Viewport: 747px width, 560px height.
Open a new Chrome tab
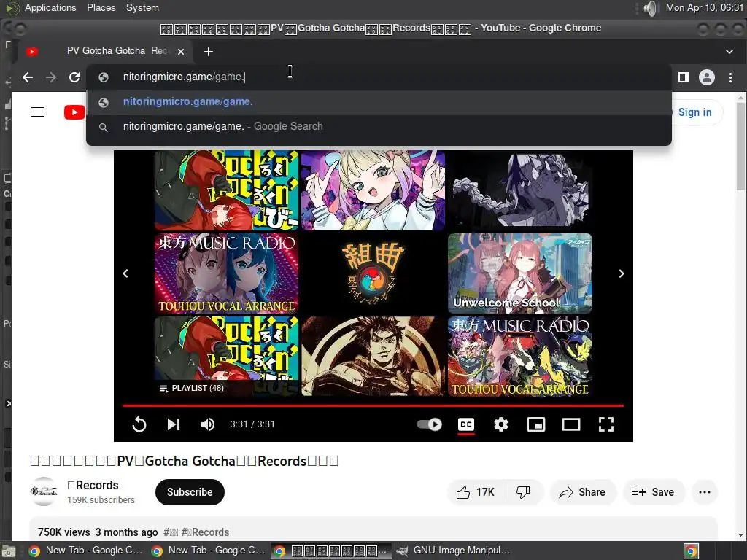pos(209,52)
